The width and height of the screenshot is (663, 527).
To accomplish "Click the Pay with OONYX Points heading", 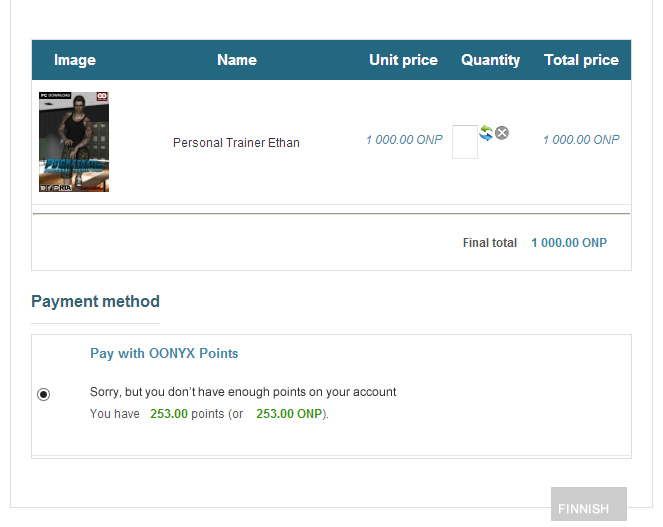I will tap(164, 353).
